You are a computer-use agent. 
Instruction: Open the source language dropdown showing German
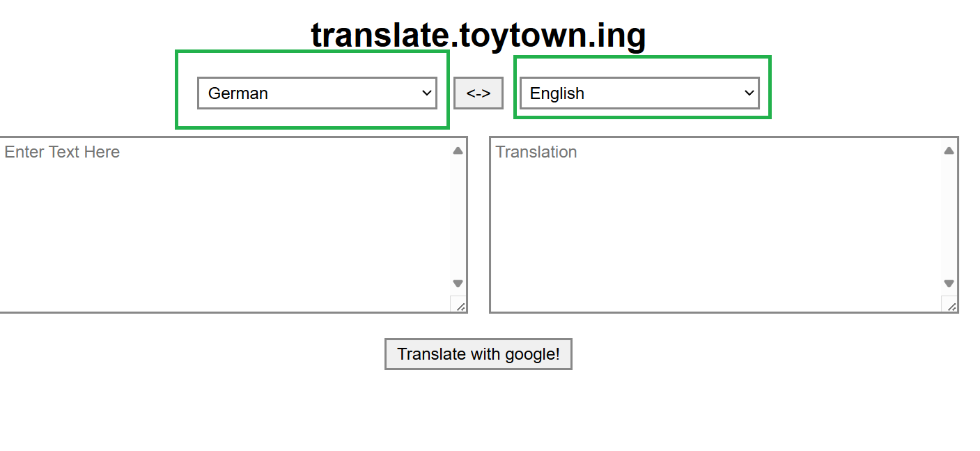pos(317,93)
